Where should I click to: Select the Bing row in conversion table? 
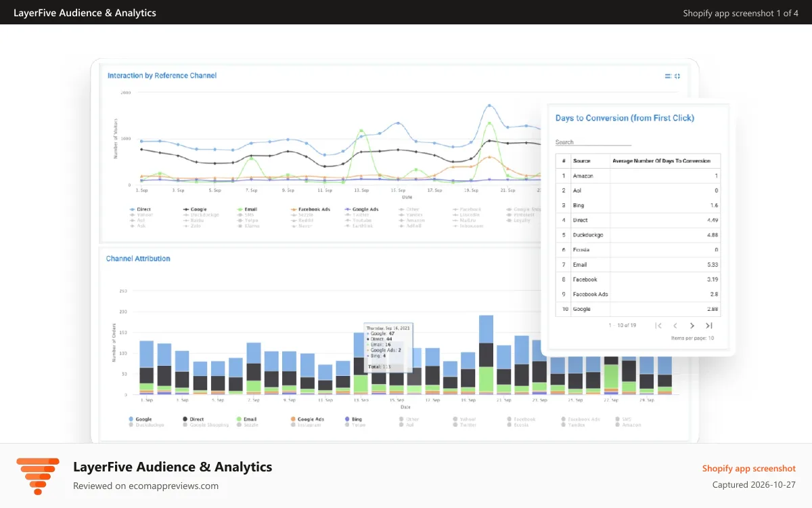click(x=638, y=205)
